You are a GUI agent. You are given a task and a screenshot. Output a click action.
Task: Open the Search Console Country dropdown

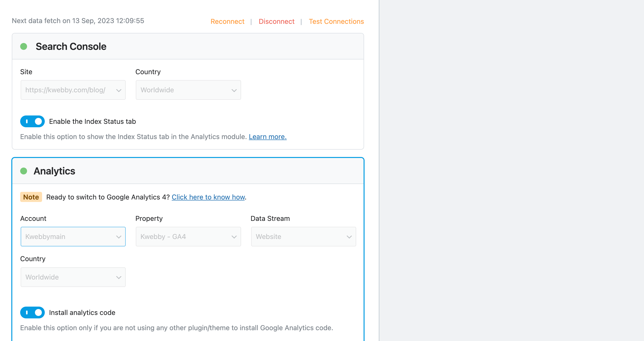[188, 90]
